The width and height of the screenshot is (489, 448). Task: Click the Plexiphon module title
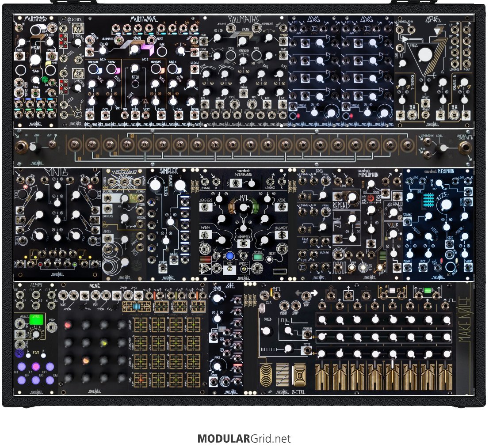click(445, 171)
